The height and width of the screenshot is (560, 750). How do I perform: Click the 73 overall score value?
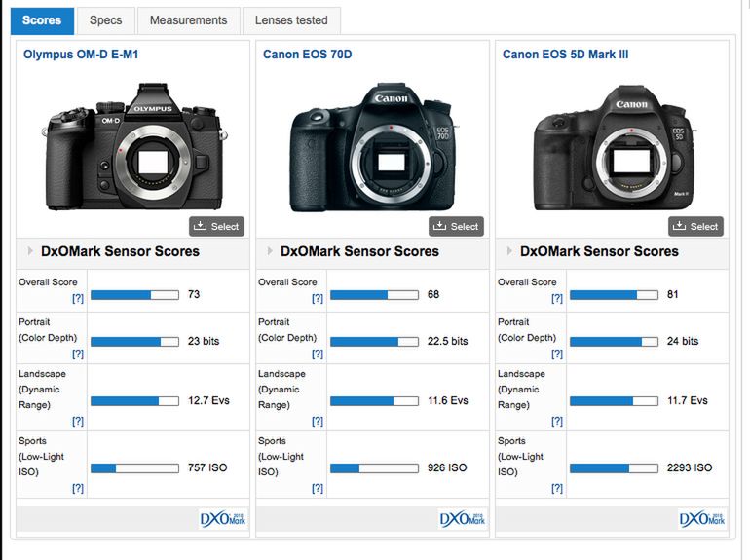click(194, 294)
